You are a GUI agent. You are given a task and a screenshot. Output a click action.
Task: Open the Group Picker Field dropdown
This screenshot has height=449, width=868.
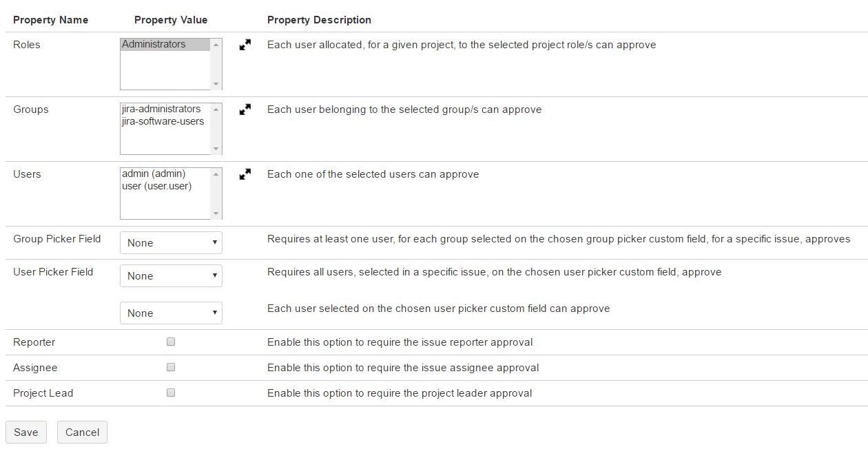(171, 243)
